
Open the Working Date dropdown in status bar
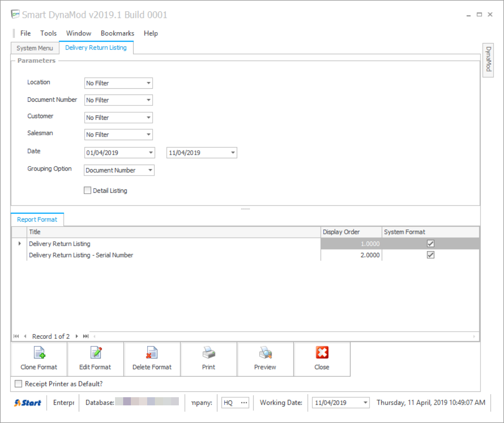coord(365,403)
